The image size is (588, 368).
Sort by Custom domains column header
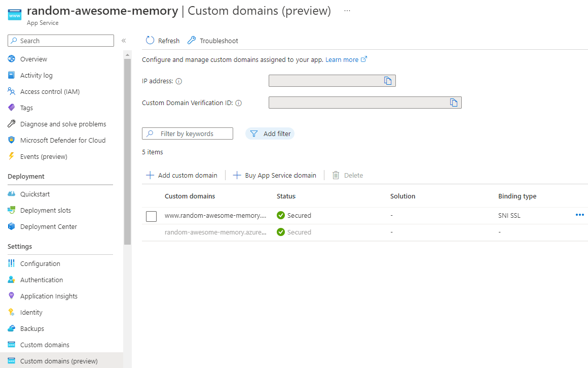[x=190, y=196]
